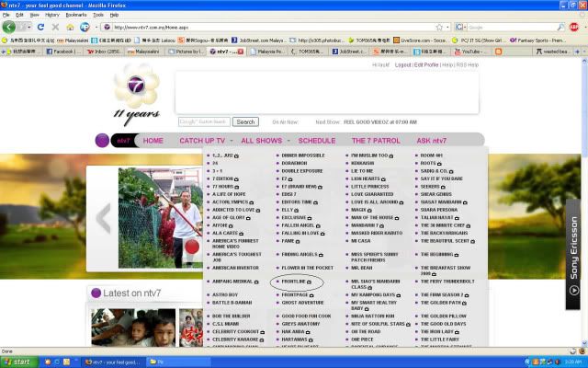Open the DORAEMON show link

pyautogui.click(x=294, y=164)
